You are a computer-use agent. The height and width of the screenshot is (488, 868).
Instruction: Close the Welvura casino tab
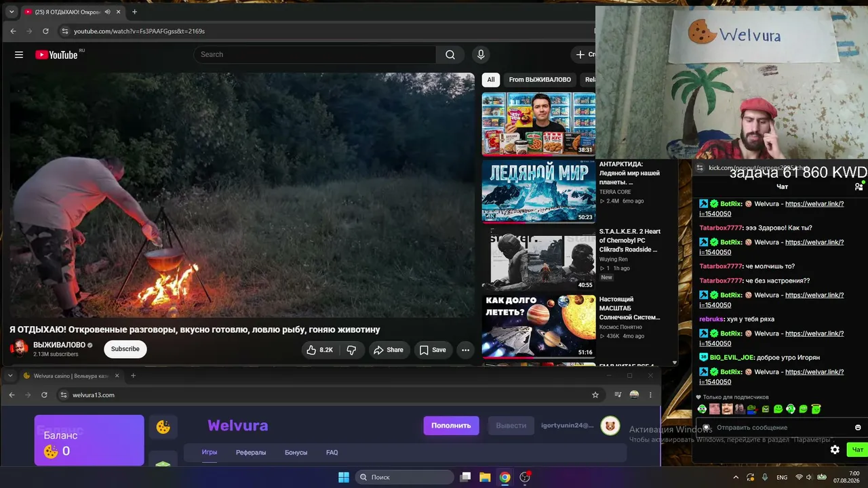coord(117,375)
